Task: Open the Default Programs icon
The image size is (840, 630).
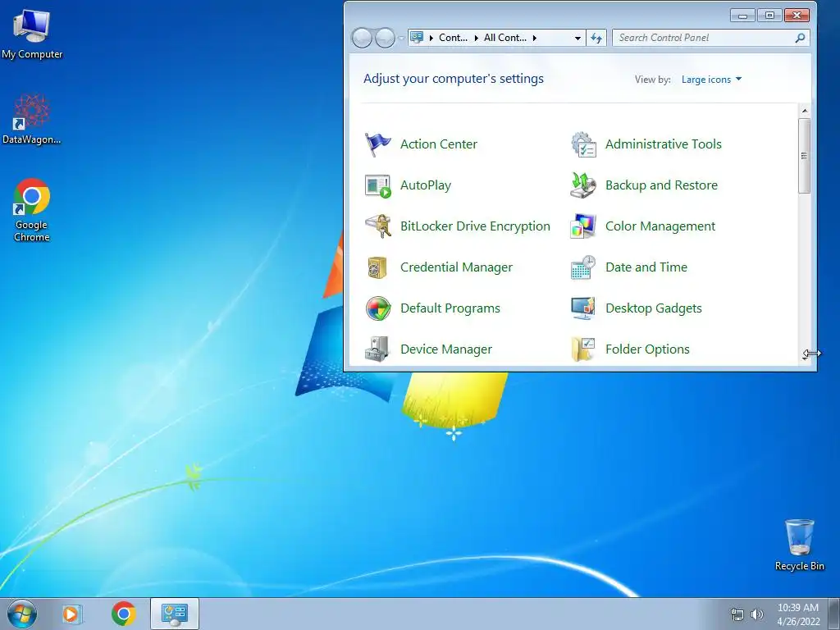Action: pos(377,308)
